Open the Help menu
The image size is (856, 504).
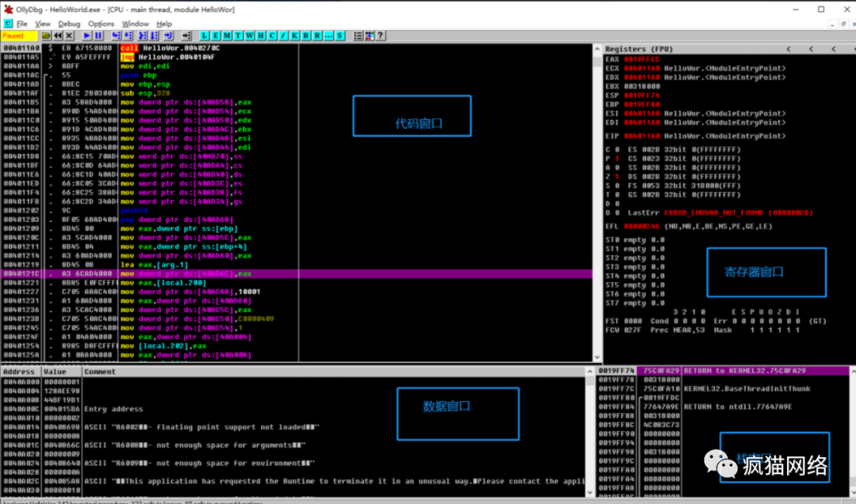click(x=164, y=24)
